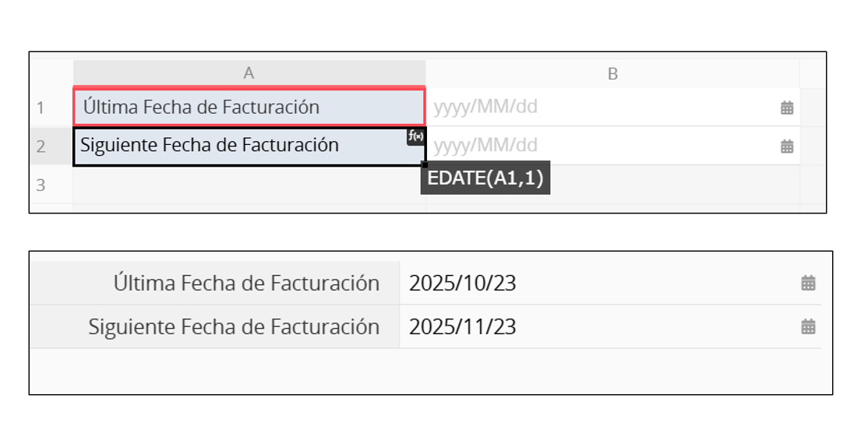The width and height of the screenshot is (868, 430).
Task: Click the date field showing 2025/10/23
Action: 592,283
